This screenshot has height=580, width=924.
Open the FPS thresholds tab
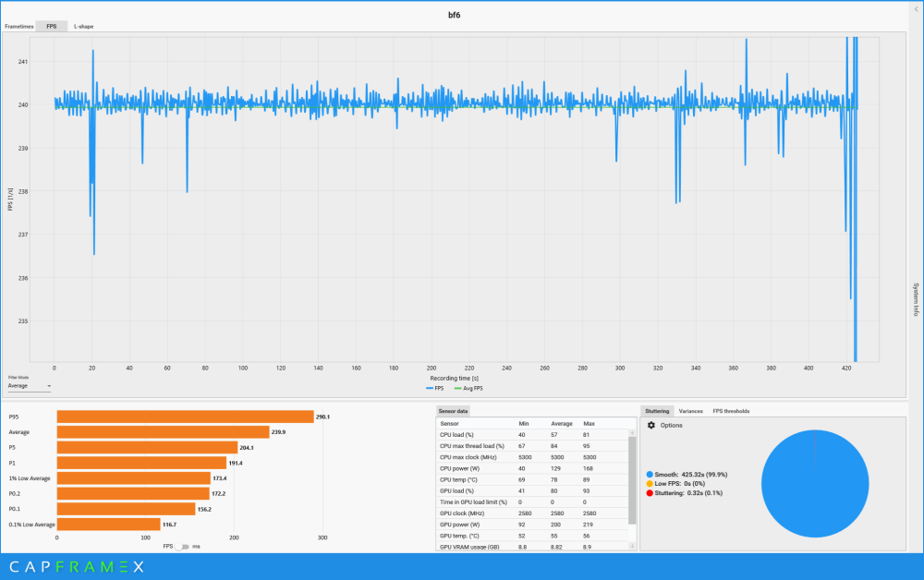tap(731, 411)
